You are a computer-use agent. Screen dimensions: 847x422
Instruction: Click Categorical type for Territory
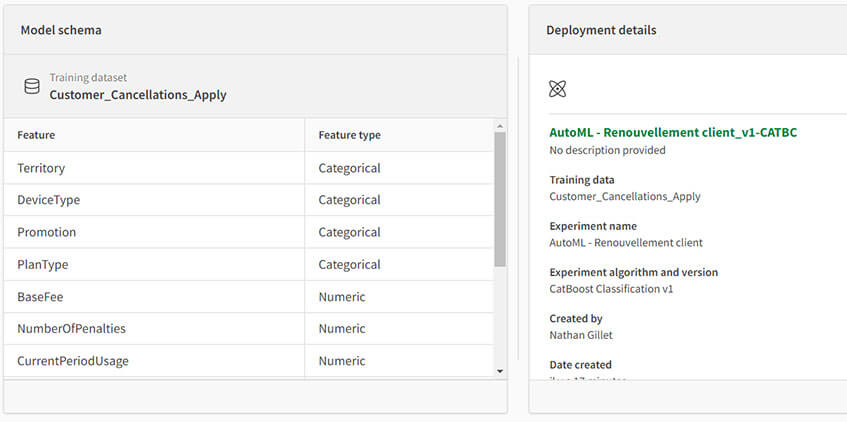[x=349, y=168]
